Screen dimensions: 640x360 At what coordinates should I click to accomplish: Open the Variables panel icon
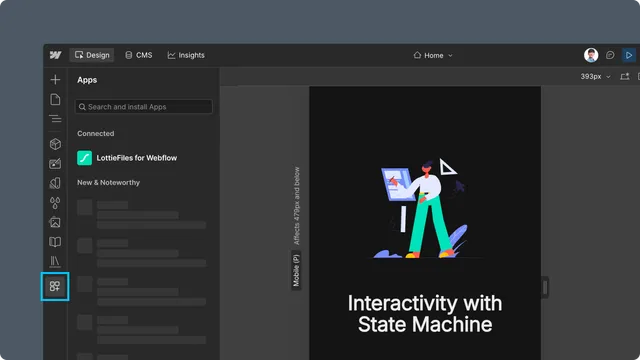point(55,164)
